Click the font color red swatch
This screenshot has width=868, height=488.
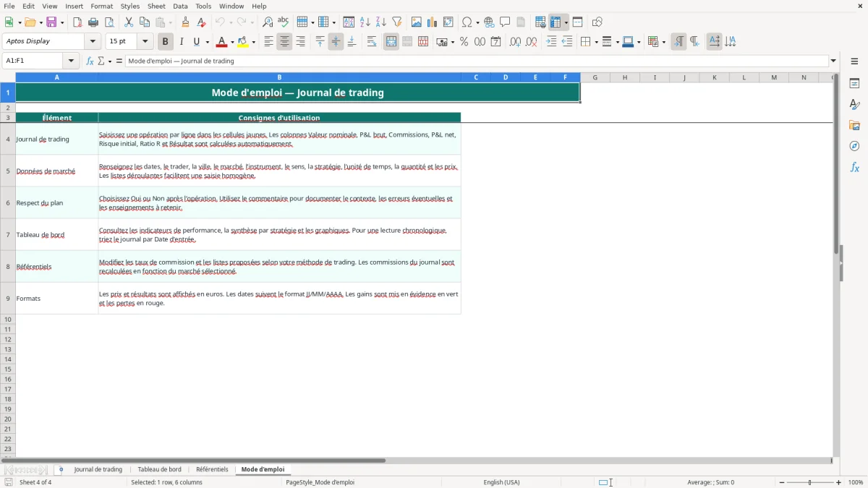pos(223,42)
